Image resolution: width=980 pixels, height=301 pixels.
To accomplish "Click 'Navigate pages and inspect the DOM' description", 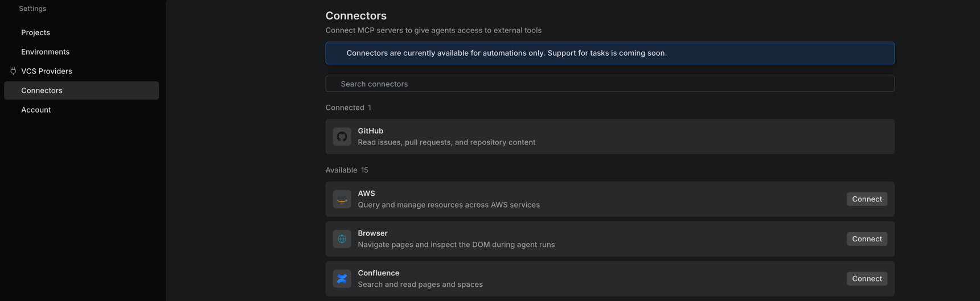I will (x=456, y=245).
